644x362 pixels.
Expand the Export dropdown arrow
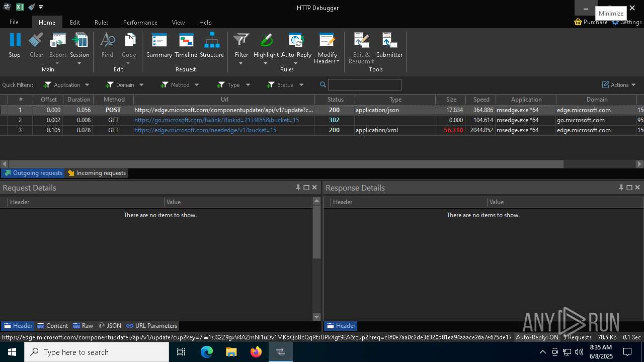pyautogui.click(x=57, y=63)
